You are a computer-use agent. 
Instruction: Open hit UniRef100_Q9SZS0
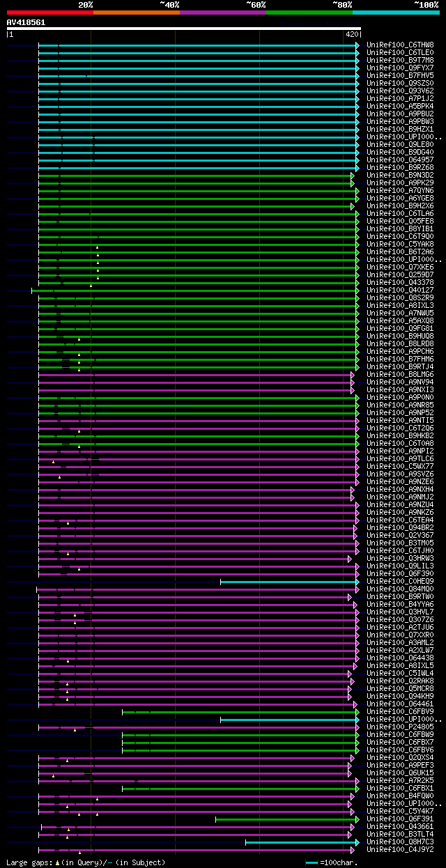pos(400,84)
